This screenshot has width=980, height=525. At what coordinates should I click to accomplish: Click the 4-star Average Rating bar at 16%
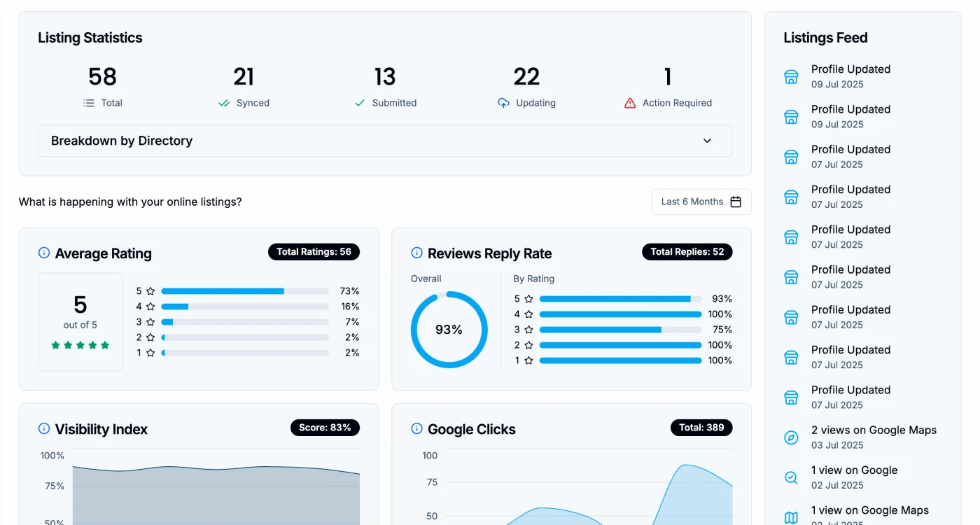point(245,307)
